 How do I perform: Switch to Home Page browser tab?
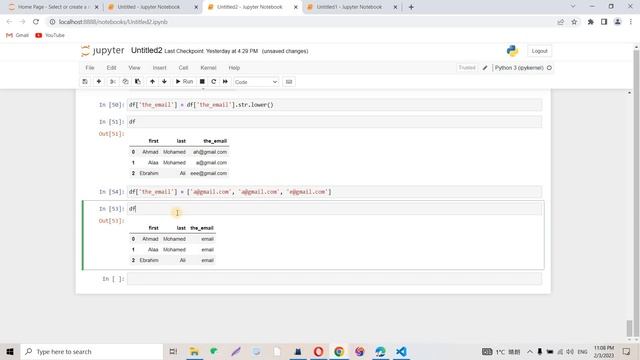pos(52,7)
